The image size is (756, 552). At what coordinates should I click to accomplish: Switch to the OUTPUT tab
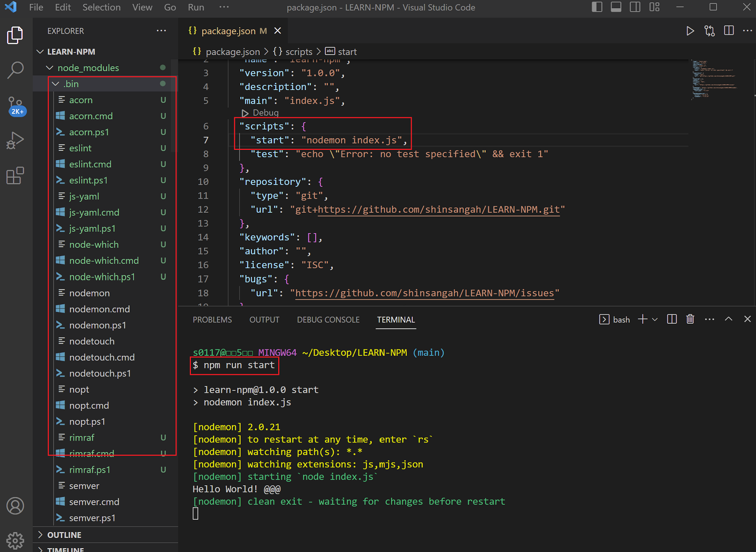coord(265,320)
